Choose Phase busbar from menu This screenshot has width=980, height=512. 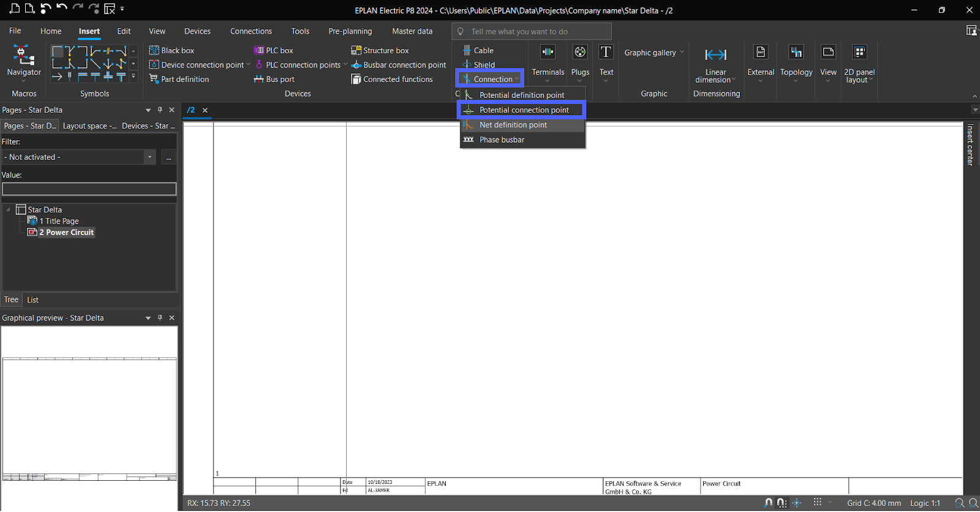tap(523, 140)
